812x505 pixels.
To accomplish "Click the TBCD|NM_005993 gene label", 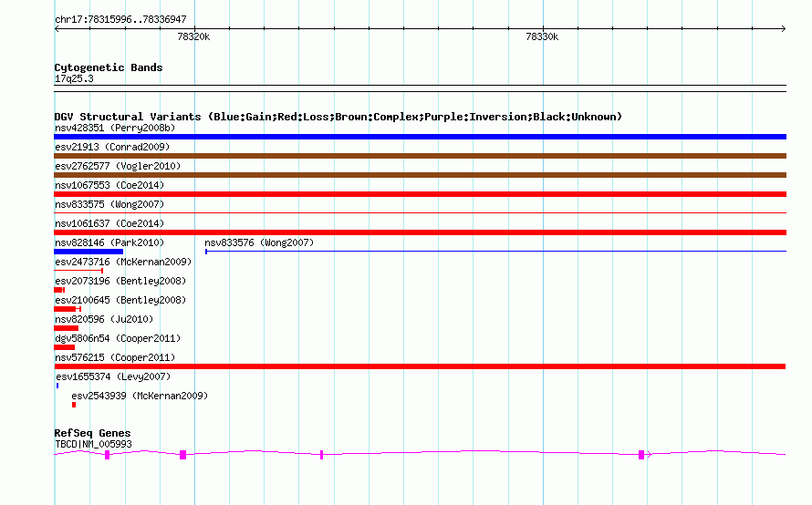I will click(93, 445).
